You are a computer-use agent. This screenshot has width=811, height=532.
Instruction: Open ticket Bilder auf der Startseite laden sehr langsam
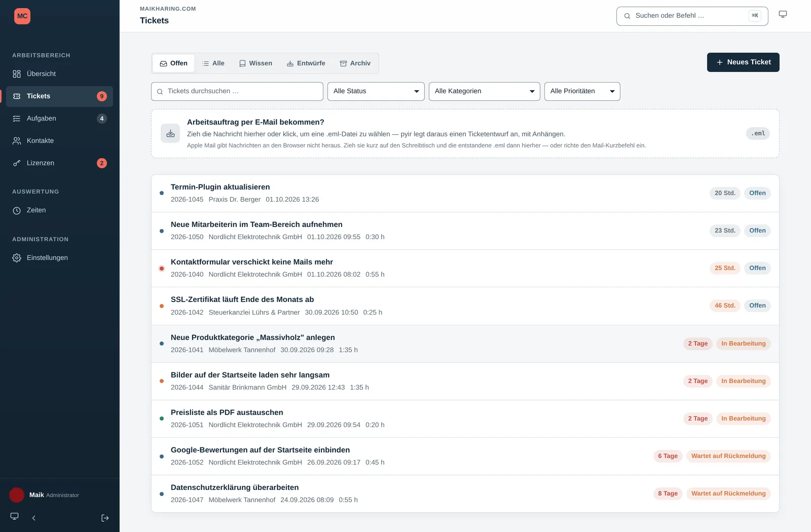(x=465, y=382)
